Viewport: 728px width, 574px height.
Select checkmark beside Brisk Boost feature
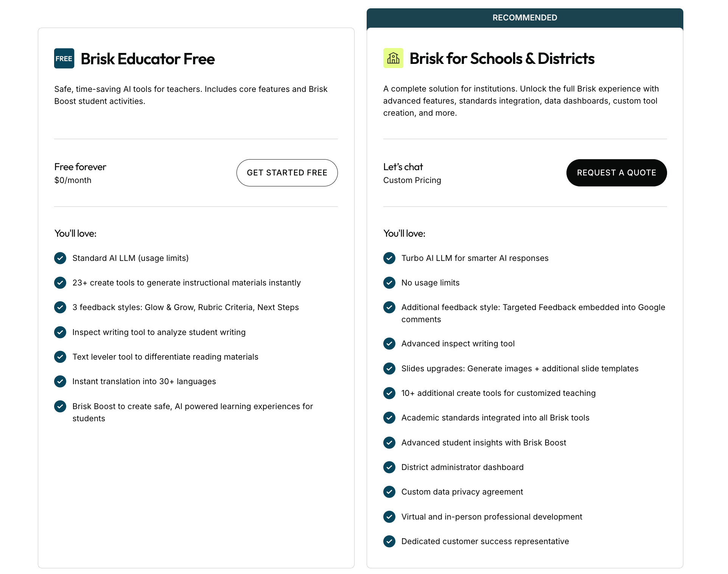pyautogui.click(x=60, y=406)
